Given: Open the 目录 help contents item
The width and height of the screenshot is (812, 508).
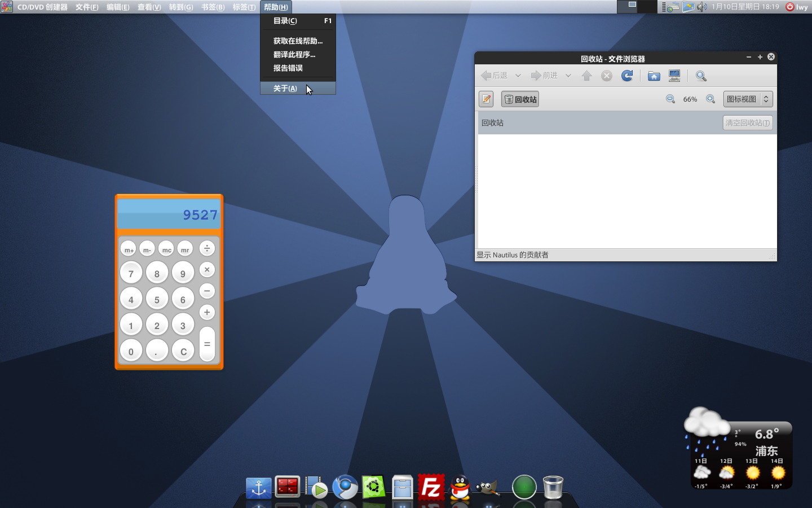Looking at the screenshot, I should (298, 21).
